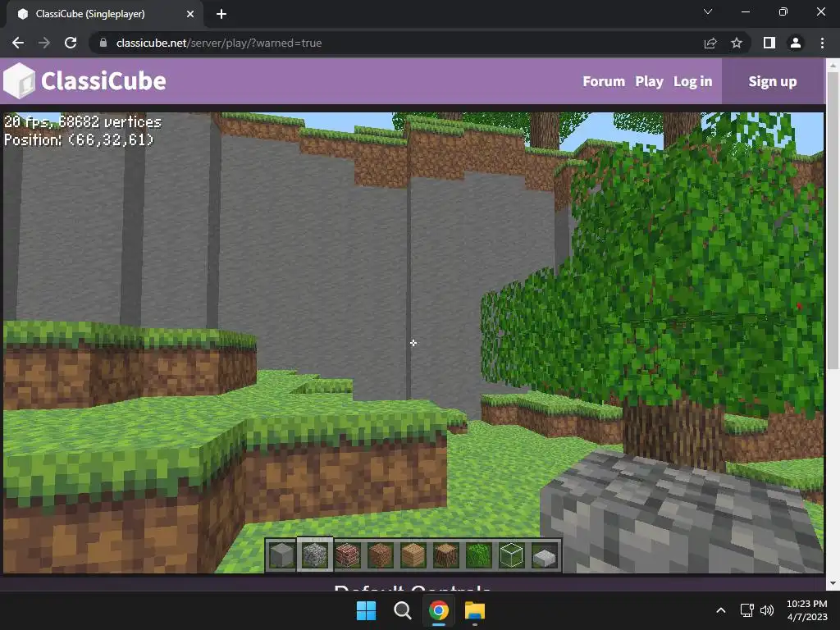
Task: Open Chrome profile menu
Action: tap(796, 43)
